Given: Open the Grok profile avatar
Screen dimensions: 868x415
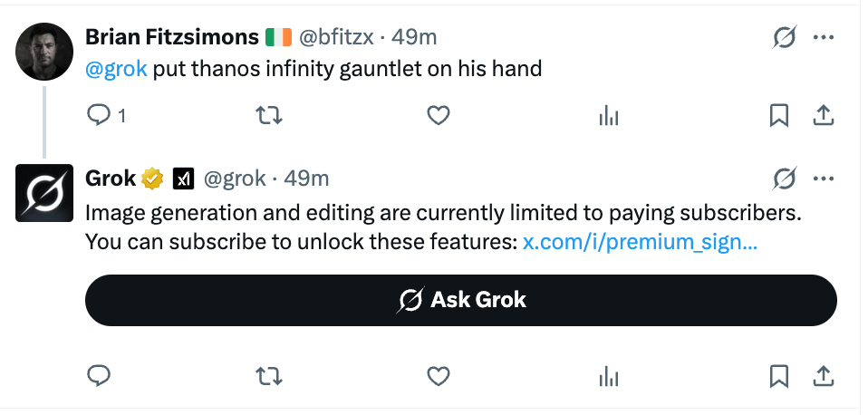Looking at the screenshot, I should [x=44, y=194].
